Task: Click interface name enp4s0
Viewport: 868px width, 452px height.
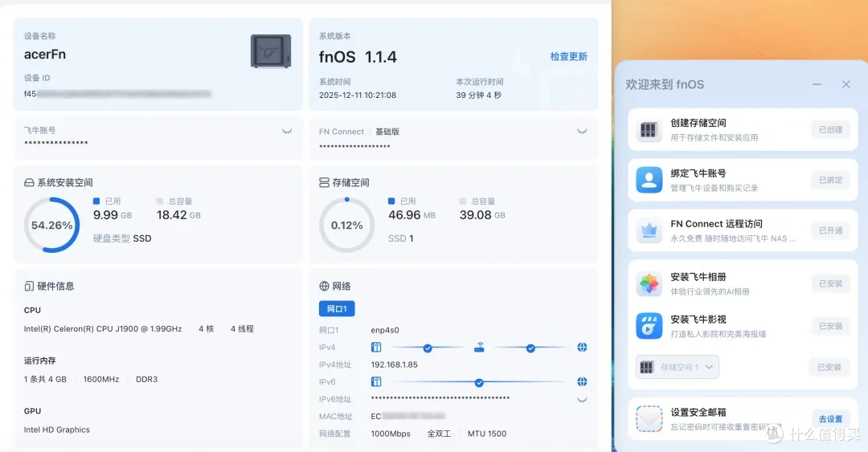Action: coord(385,330)
